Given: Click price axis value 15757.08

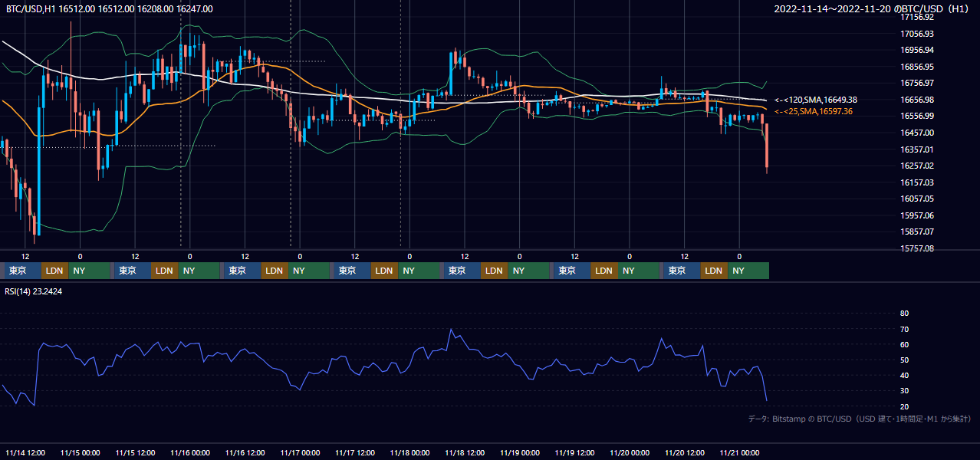Looking at the screenshot, I should coord(916,248).
